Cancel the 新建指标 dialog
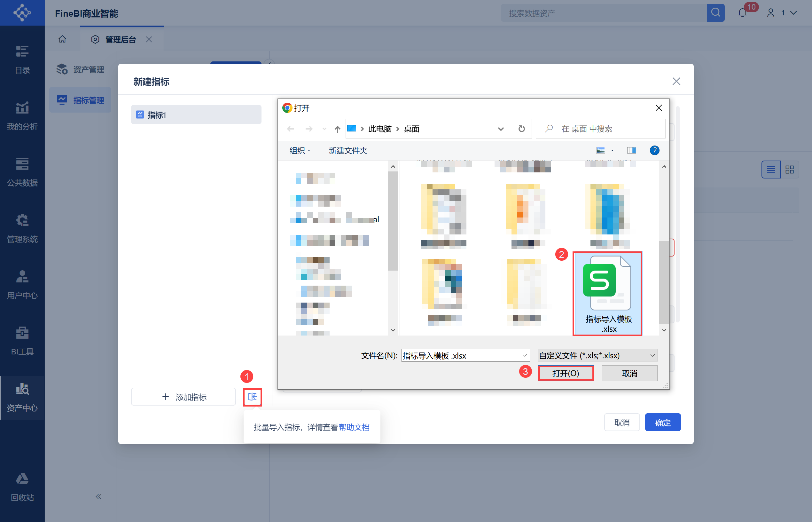 (621, 422)
